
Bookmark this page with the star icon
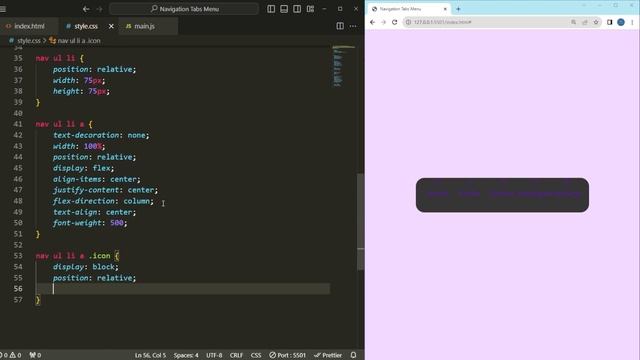pos(596,22)
